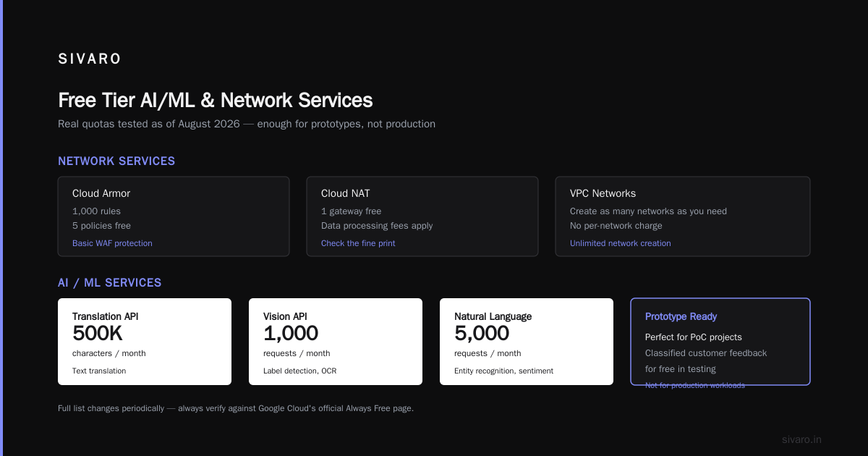This screenshot has width=868, height=456.
Task: Click the 5,000 quota figure
Action: pyautogui.click(x=482, y=334)
